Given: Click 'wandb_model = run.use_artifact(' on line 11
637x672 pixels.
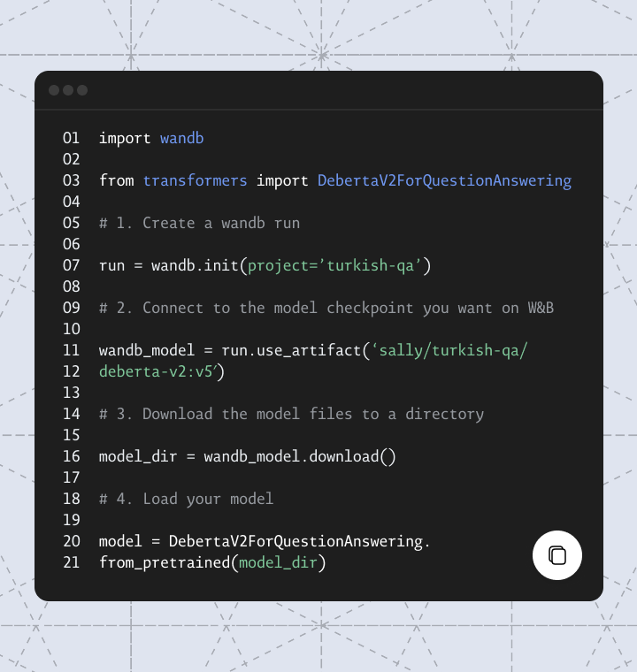Looking at the screenshot, I should pos(234,350).
